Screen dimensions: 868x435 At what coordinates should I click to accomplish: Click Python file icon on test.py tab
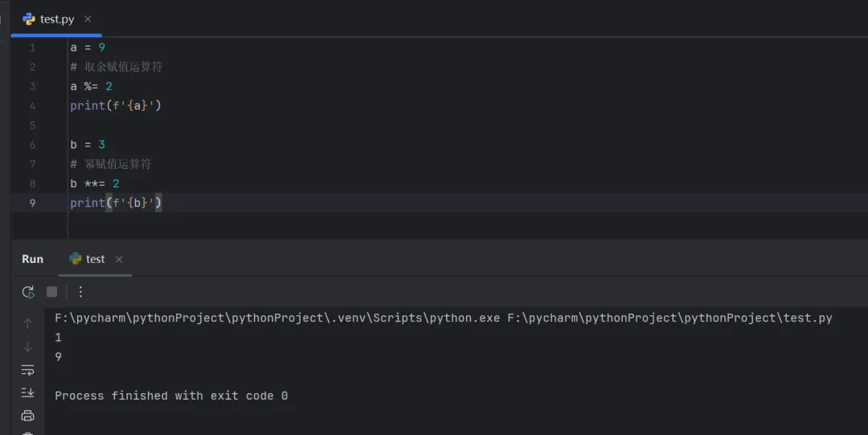tap(29, 18)
